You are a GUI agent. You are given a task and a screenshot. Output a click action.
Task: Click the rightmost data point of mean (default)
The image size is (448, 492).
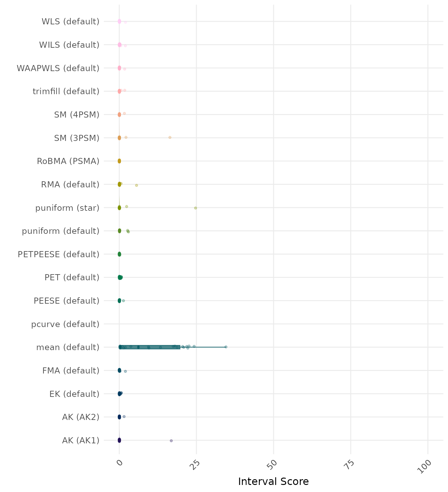point(226,347)
